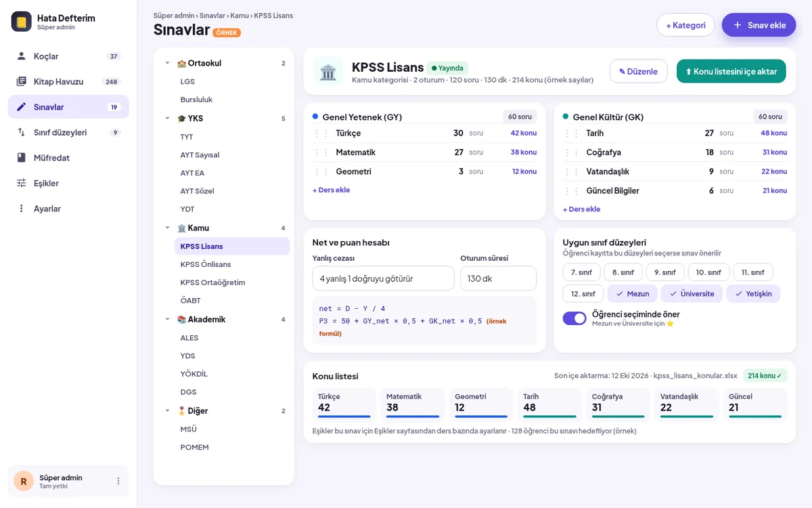Image resolution: width=812 pixels, height=508 pixels.
Task: Grab the Coğrafya row drag handle
Action: point(571,152)
